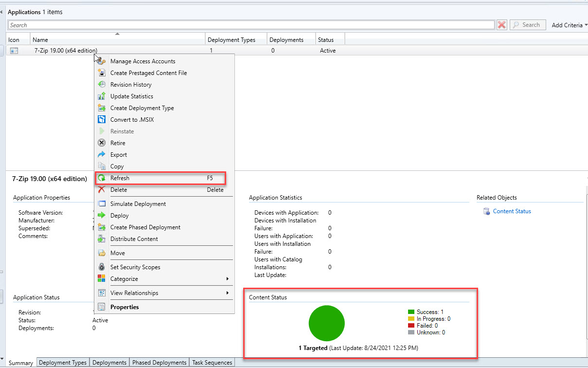Switch to the Deployment Types tab
Image resolution: width=588 pixels, height=368 pixels.
coord(63,363)
